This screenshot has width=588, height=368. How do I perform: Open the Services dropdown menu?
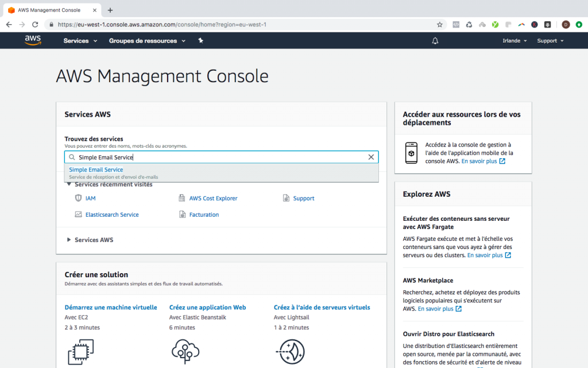(x=80, y=41)
